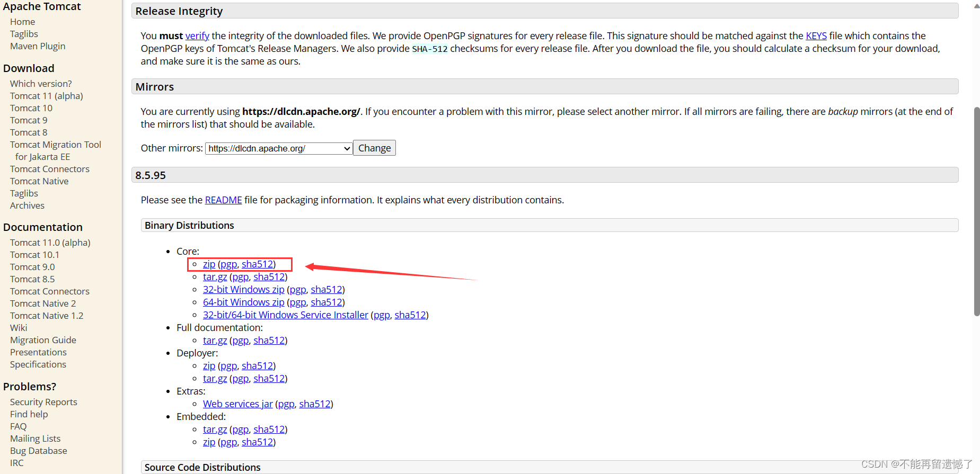Download the Full documentation tar.gz
The width and height of the screenshot is (980, 474).
pos(215,340)
